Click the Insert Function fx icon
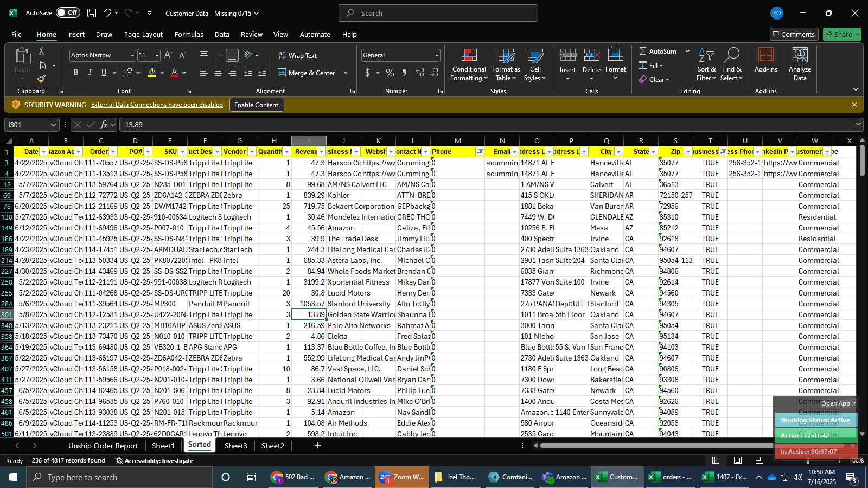Image resolution: width=868 pixels, height=488 pixels. (104, 125)
